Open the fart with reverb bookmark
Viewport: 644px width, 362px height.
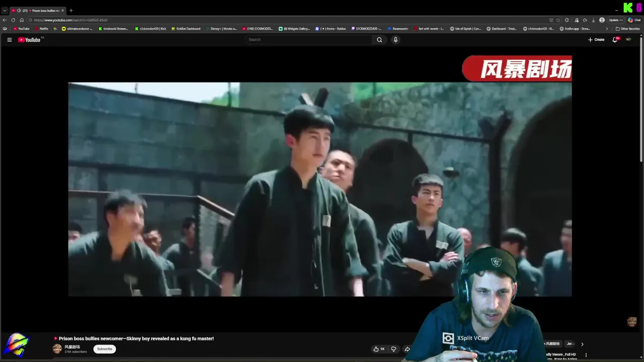click(x=429, y=29)
